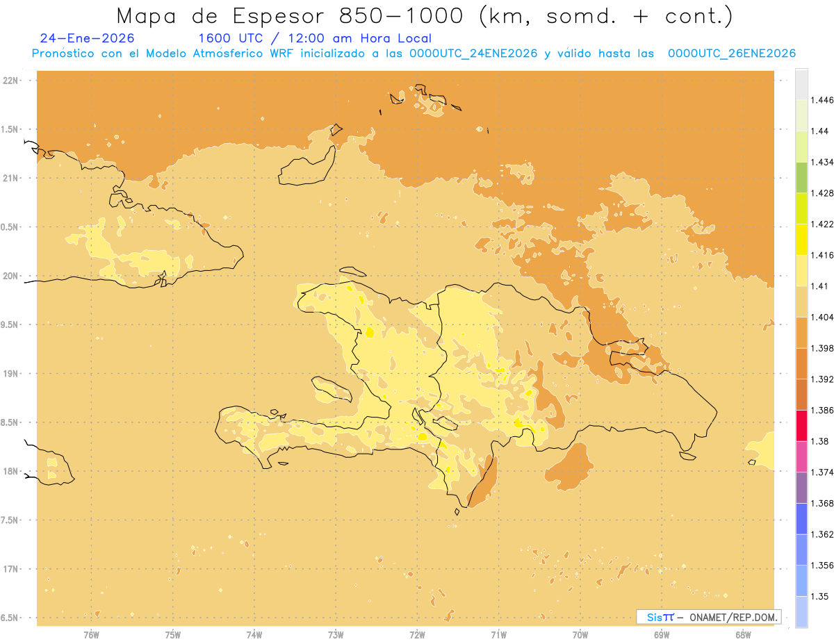This screenshot has width=834, height=644.
Task: Pick the blue swatch between 1.362 and 1.368
Action: 801,518
